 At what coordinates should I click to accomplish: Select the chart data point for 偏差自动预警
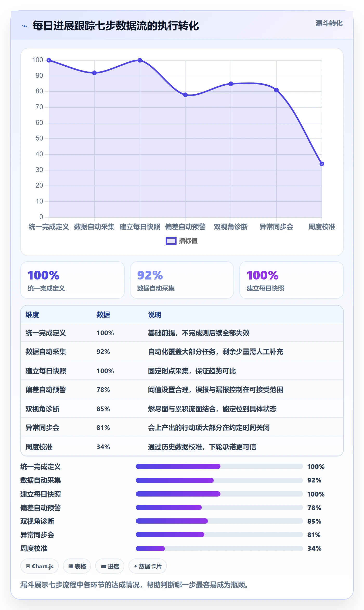[185, 95]
